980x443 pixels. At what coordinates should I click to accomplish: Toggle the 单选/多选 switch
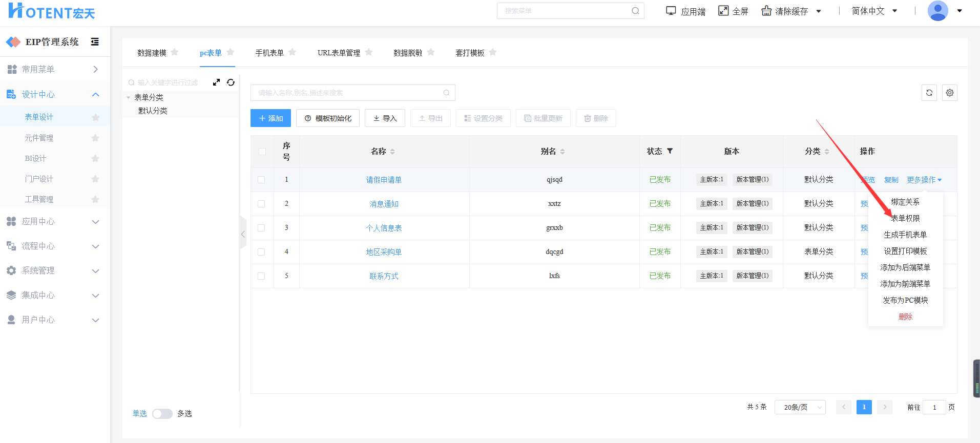(x=162, y=414)
